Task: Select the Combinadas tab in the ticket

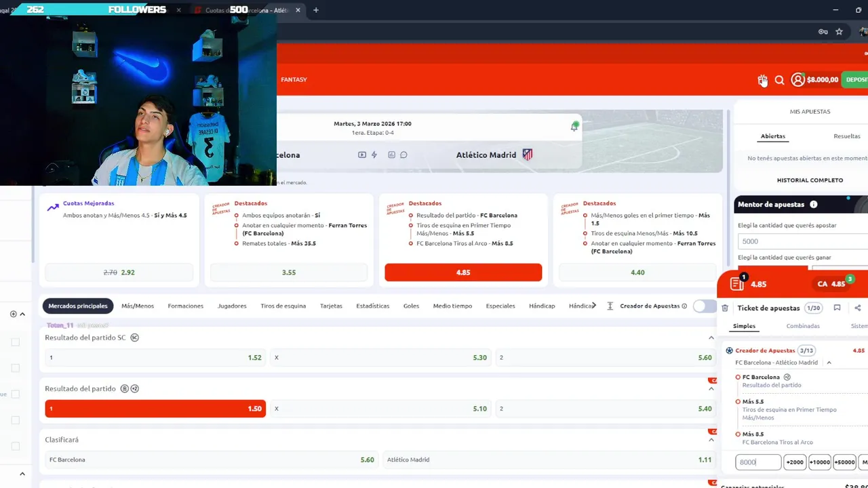Action: click(x=803, y=326)
